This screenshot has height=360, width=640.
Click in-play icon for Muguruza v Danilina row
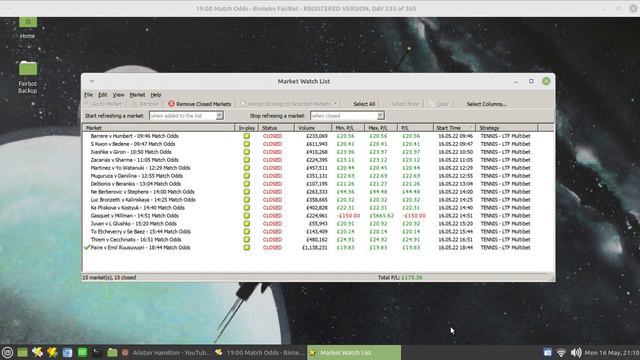(247, 176)
